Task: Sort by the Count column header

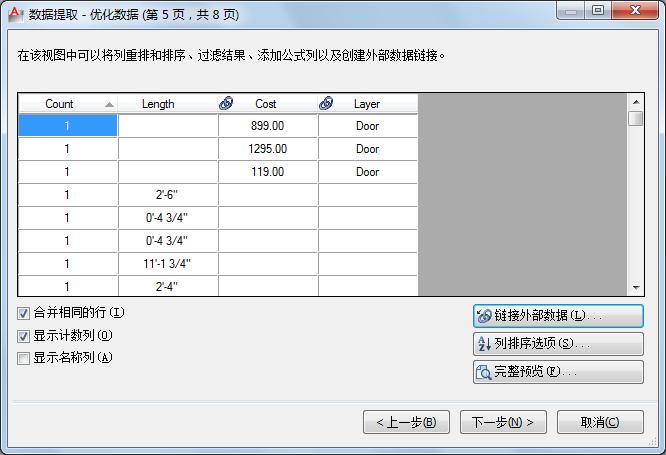Action: (x=68, y=104)
